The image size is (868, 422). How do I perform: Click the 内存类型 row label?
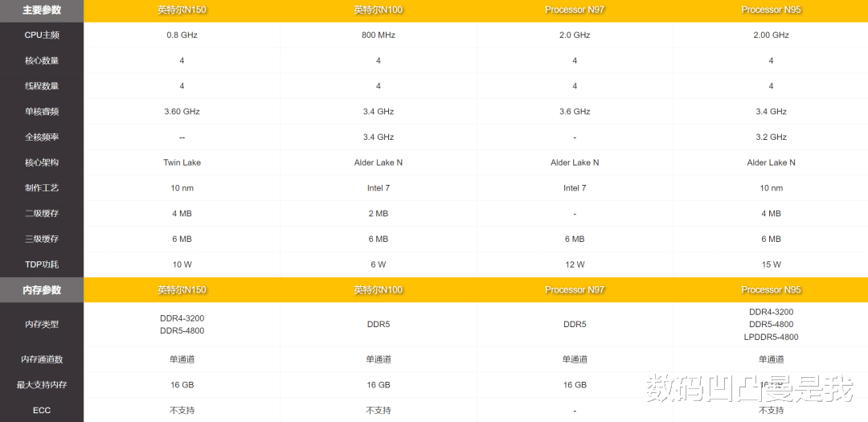pos(42,325)
